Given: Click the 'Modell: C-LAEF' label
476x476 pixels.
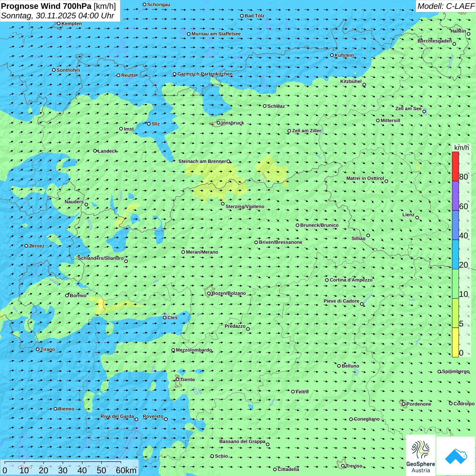Looking at the screenshot, I should pyautogui.click(x=445, y=6).
